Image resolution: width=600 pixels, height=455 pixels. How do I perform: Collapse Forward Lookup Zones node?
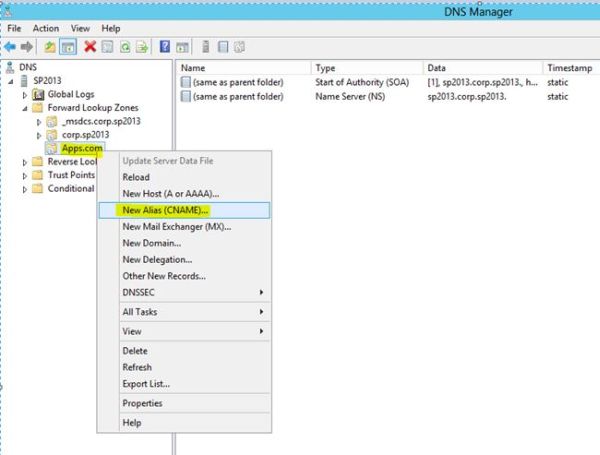pyautogui.click(x=25, y=109)
